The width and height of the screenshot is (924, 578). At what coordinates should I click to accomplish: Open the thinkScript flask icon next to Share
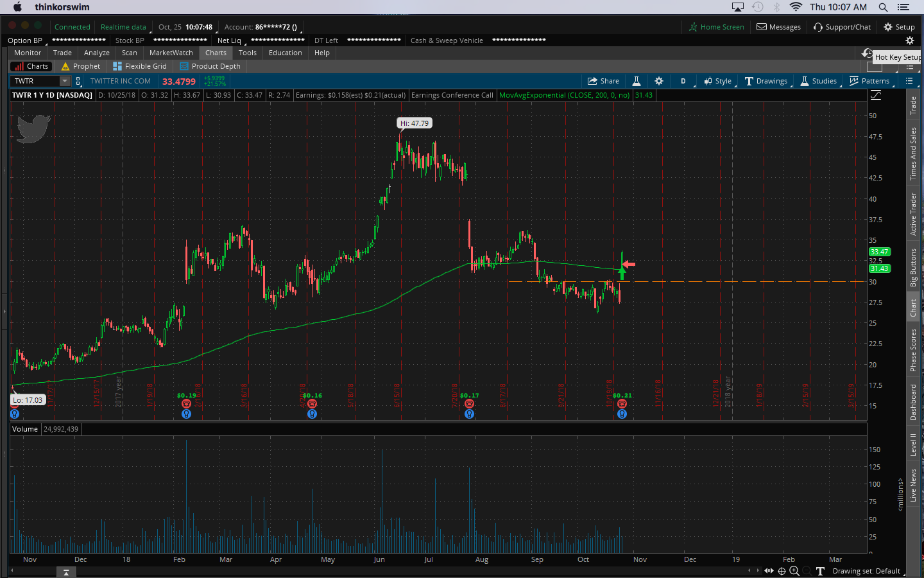637,81
